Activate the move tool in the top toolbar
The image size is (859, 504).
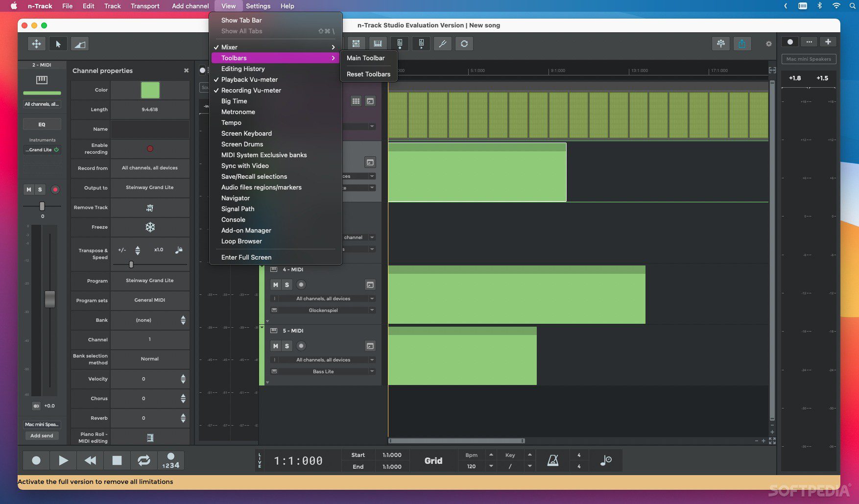point(36,44)
